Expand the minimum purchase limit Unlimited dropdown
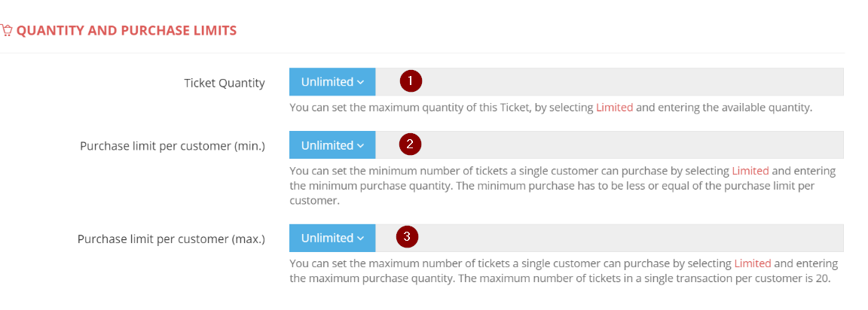The image size is (868, 310). pos(332,145)
